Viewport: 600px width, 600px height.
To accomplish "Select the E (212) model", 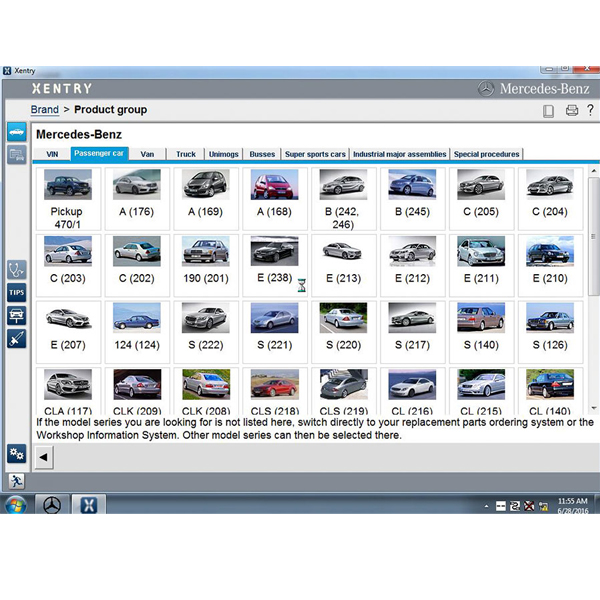I will point(412,265).
